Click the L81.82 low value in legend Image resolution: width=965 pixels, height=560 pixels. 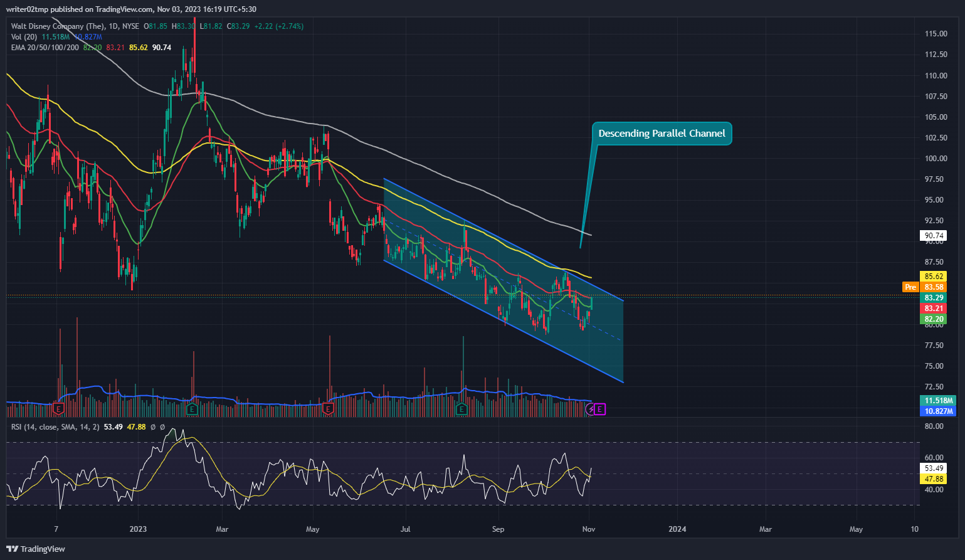pos(211,26)
